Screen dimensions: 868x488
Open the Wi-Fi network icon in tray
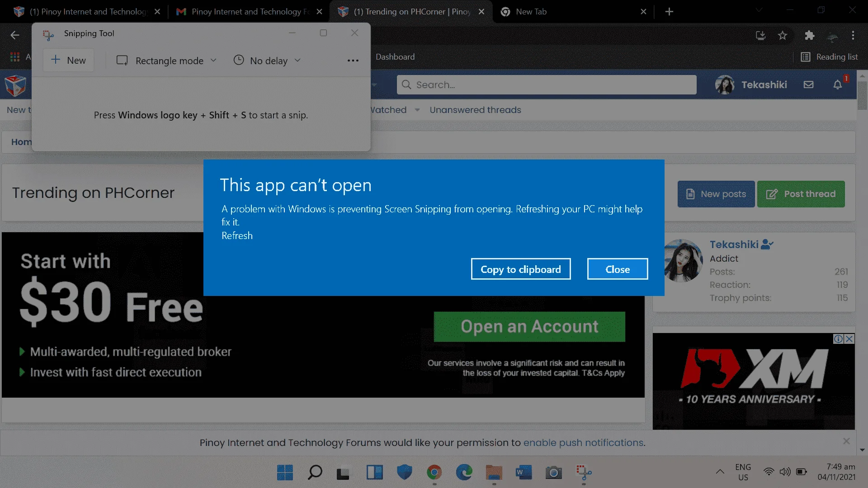(769, 472)
